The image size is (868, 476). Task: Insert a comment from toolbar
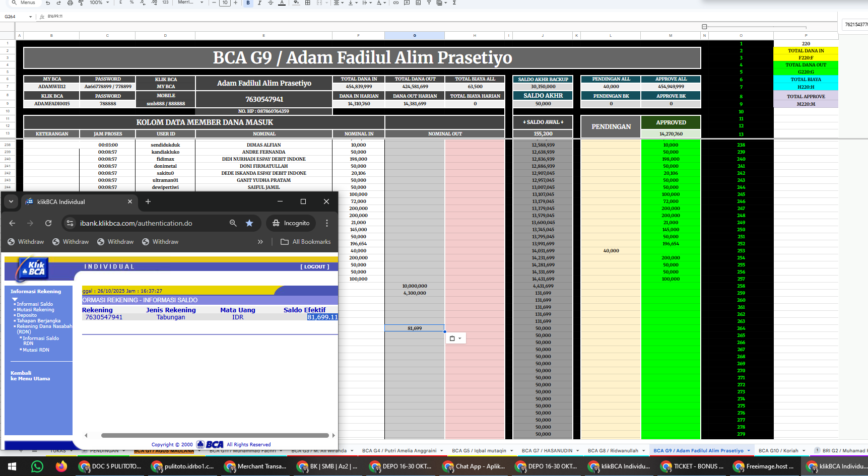click(x=407, y=3)
